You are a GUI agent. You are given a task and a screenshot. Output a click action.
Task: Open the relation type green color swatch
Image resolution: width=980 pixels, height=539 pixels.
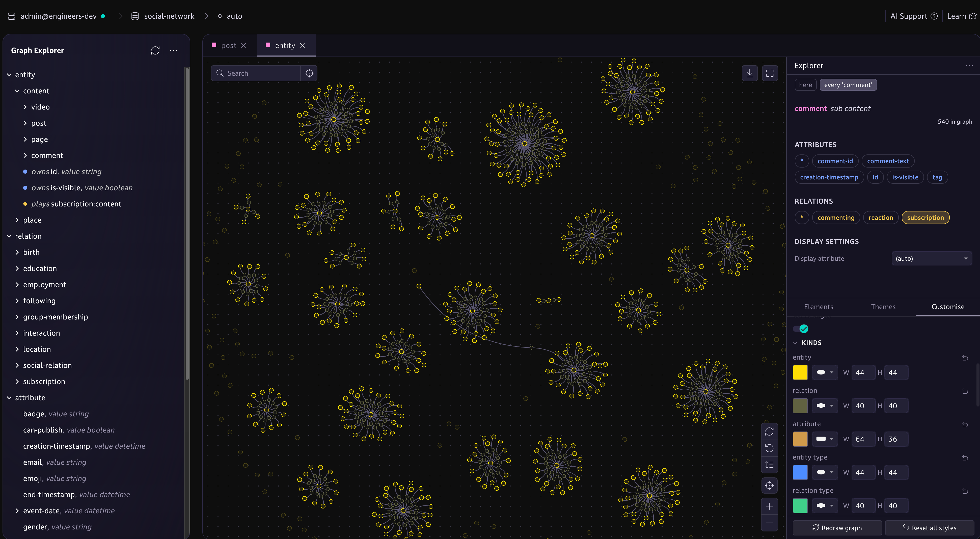pyautogui.click(x=800, y=505)
